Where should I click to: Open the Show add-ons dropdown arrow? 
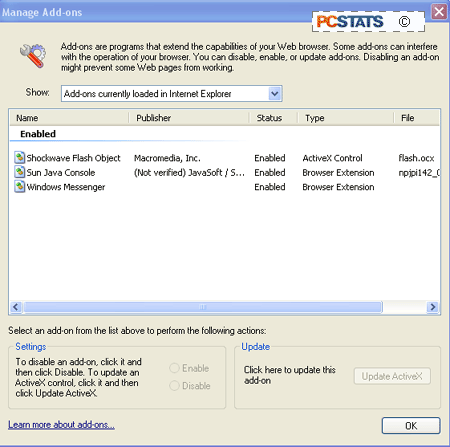click(275, 94)
